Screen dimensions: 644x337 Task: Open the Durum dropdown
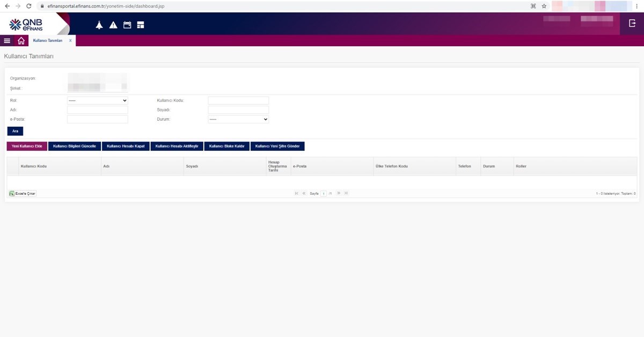(x=238, y=119)
